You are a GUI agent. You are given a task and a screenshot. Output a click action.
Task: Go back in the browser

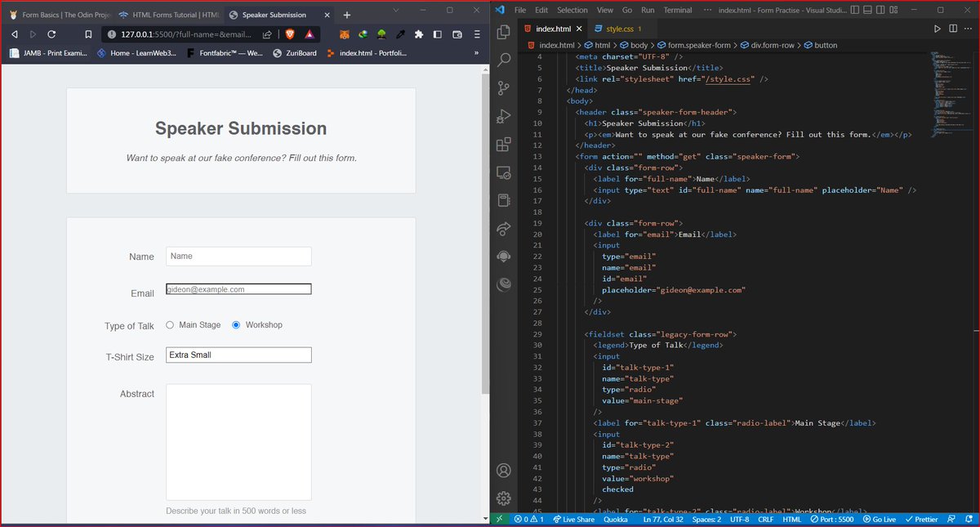pyautogui.click(x=14, y=34)
